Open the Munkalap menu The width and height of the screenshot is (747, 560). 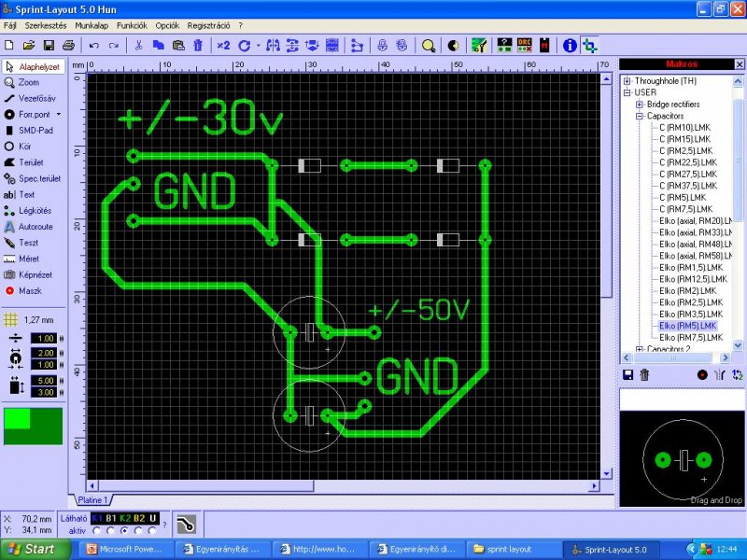[92, 26]
